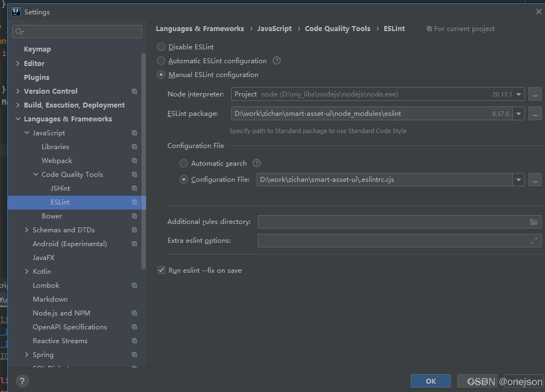Click the settings tree vertical scrollbar

point(144,161)
